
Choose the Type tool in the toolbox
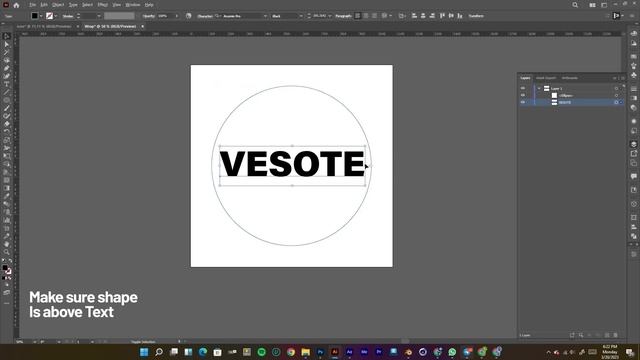[7, 84]
